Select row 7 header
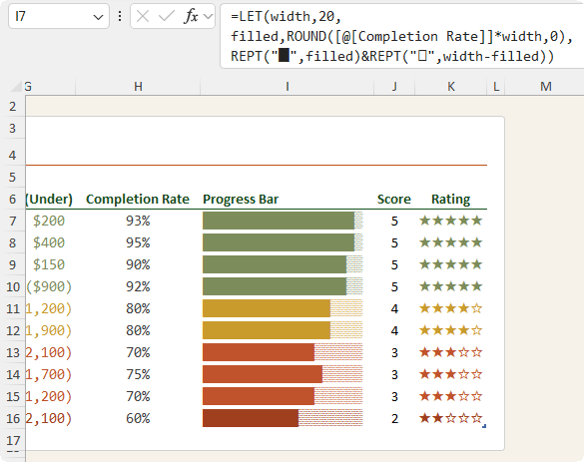Screen dimensions: 584x462 tap(13, 221)
